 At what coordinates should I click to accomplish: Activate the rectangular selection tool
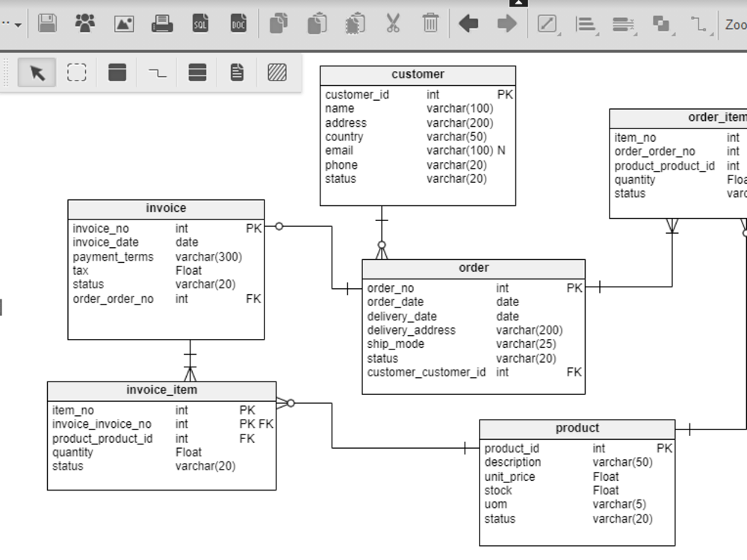click(x=77, y=72)
